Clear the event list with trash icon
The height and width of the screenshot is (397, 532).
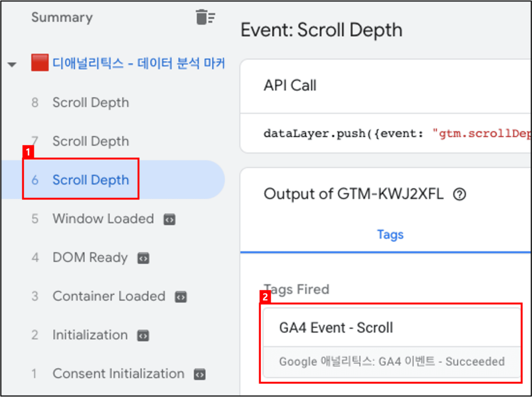click(205, 17)
